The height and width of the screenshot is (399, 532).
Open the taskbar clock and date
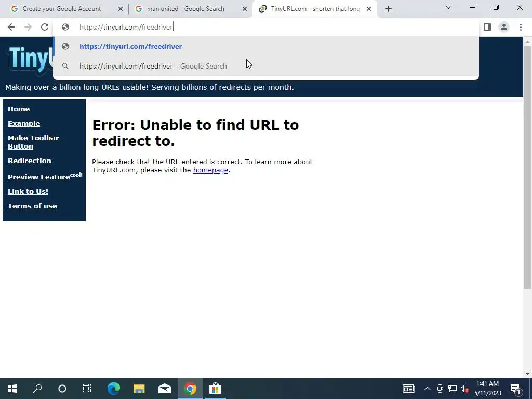point(487,389)
